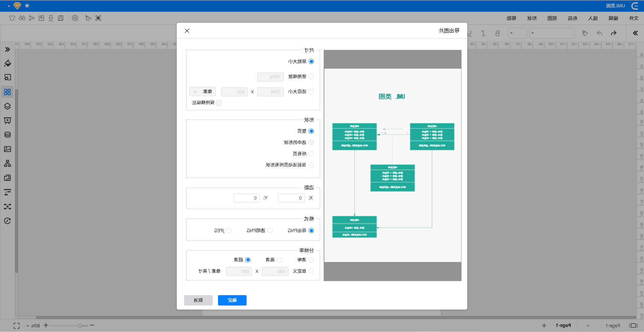Click the margin Y input field
Viewport: 644px width, 332px height.
(247, 198)
